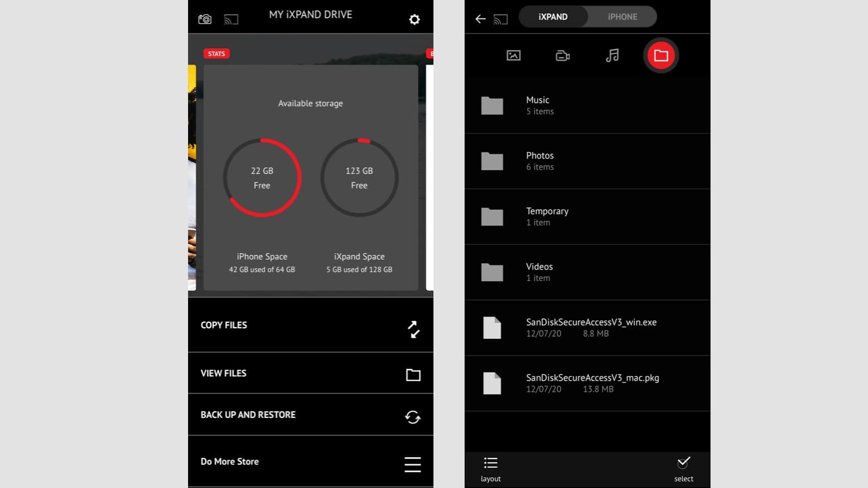Tap the cast icon beside the back arrow

pyautogui.click(x=500, y=20)
